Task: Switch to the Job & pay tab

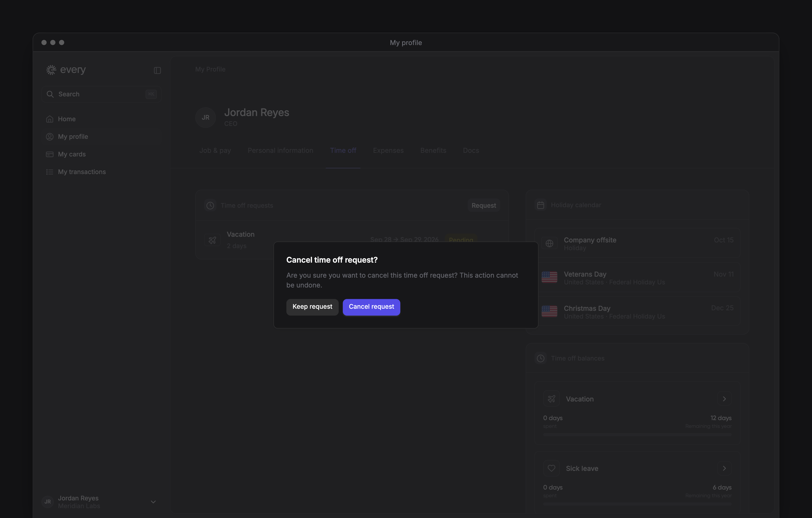Action: [215, 150]
